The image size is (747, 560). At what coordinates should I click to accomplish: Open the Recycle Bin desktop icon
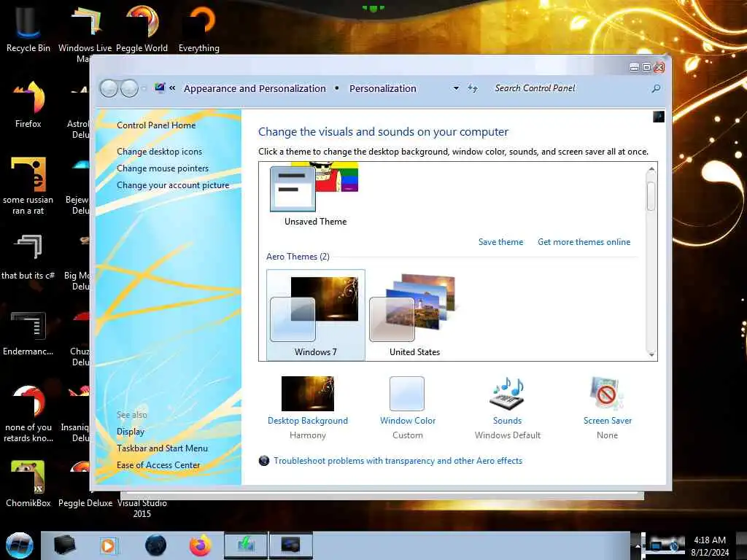click(28, 28)
